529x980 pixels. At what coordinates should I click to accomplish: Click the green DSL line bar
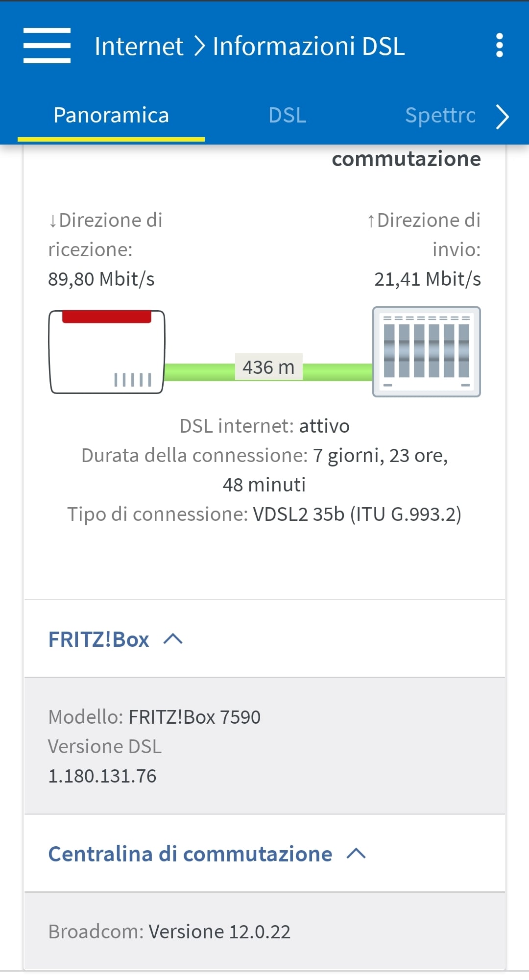coord(338,372)
